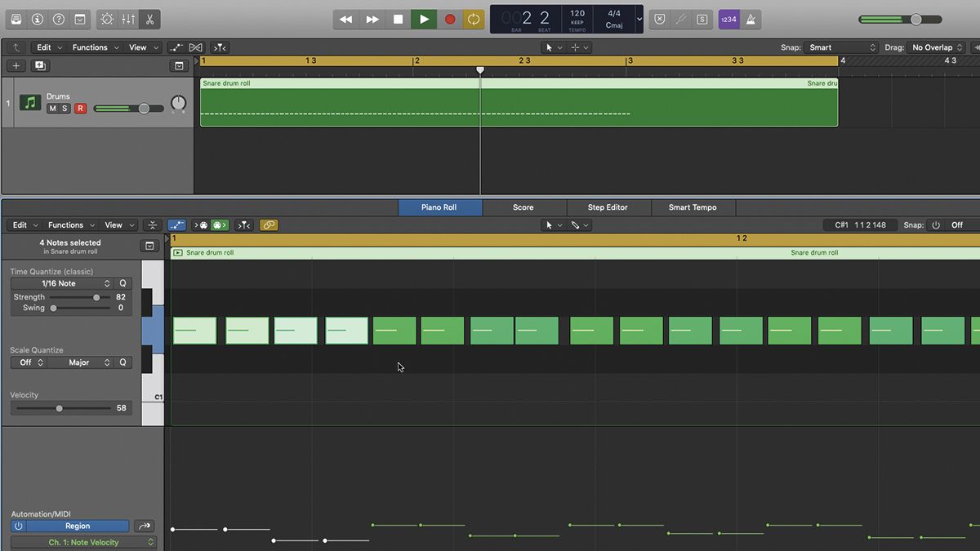The height and width of the screenshot is (551, 980).
Task: Open the Time Quantize 1/16 Note dropdown
Action: coord(62,283)
